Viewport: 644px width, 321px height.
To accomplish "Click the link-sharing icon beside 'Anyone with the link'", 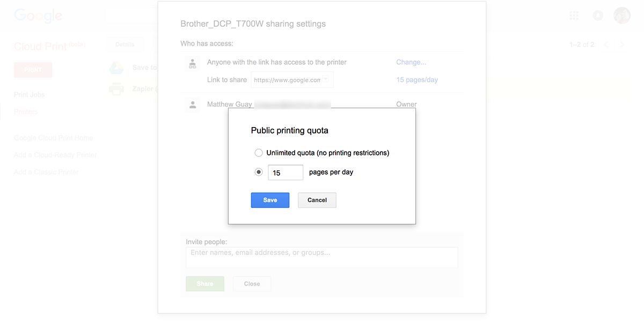I will tap(192, 63).
